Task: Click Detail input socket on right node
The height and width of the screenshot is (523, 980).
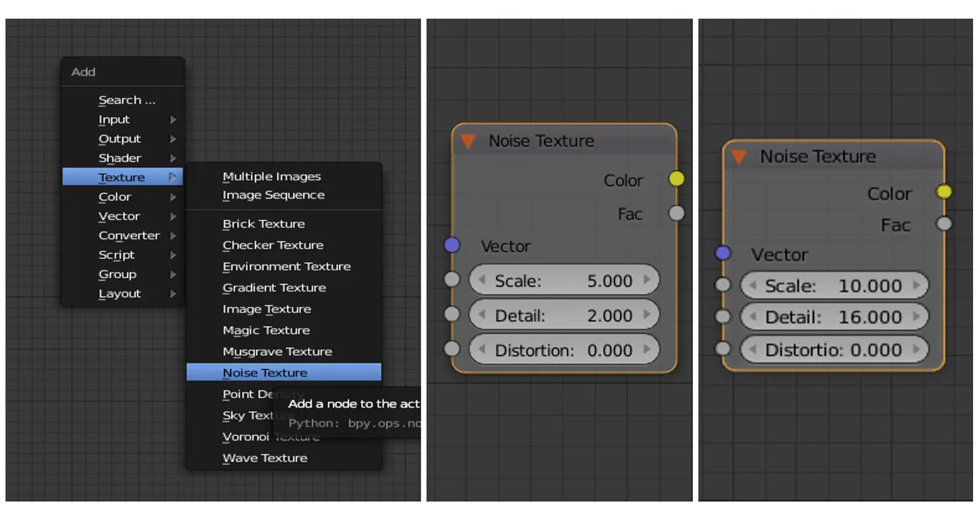Action: click(x=723, y=317)
